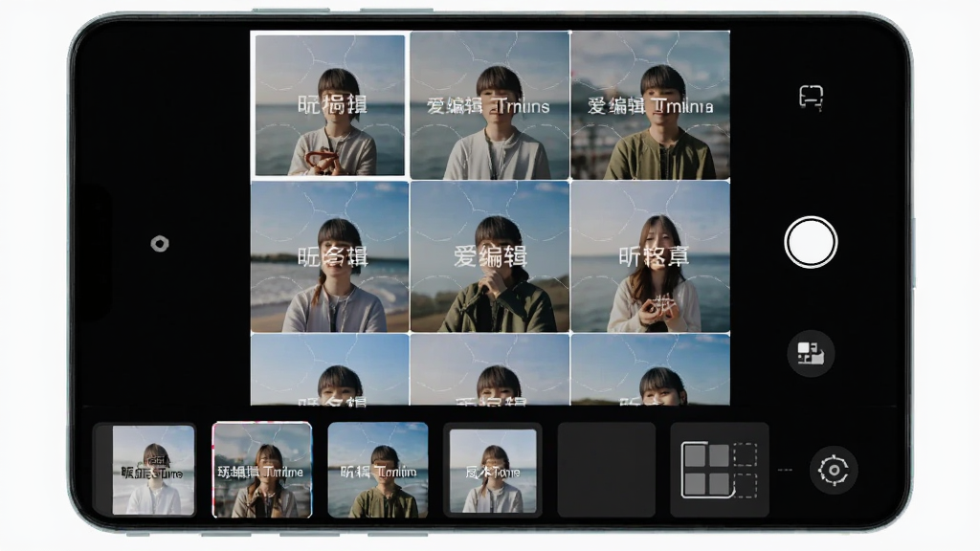Viewport: 980px width, 551px height.
Task: Select middle-left photo of girl with braid
Action: 330,256
